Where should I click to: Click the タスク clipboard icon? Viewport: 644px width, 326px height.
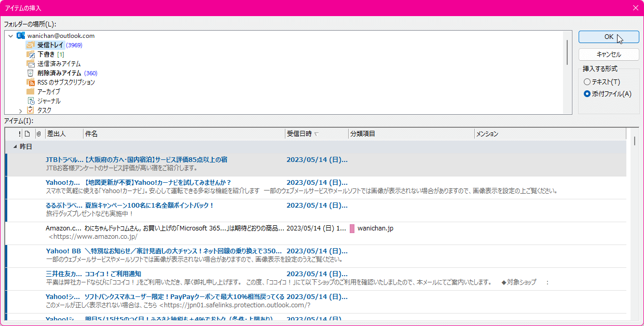tap(31, 110)
